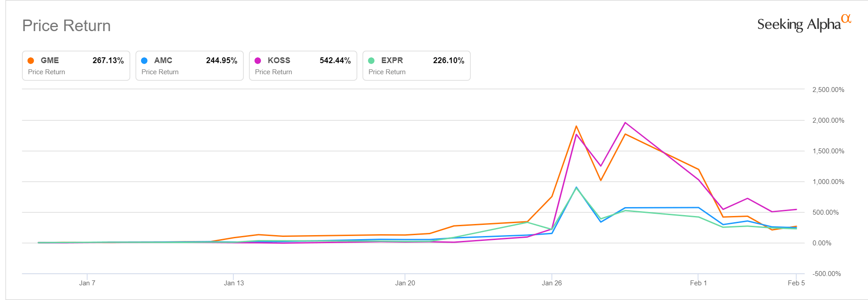Click the Price Return chart title
Viewport: 868px width, 300px height.
click(66, 26)
